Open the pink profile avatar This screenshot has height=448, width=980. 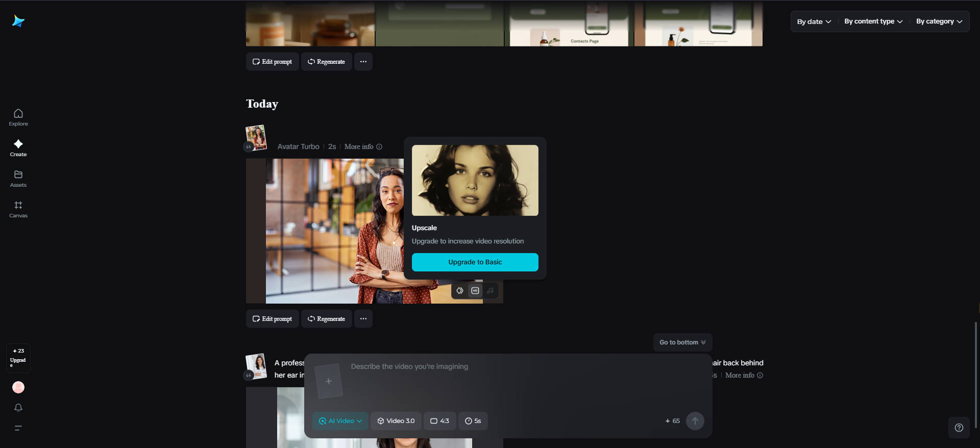[18, 387]
